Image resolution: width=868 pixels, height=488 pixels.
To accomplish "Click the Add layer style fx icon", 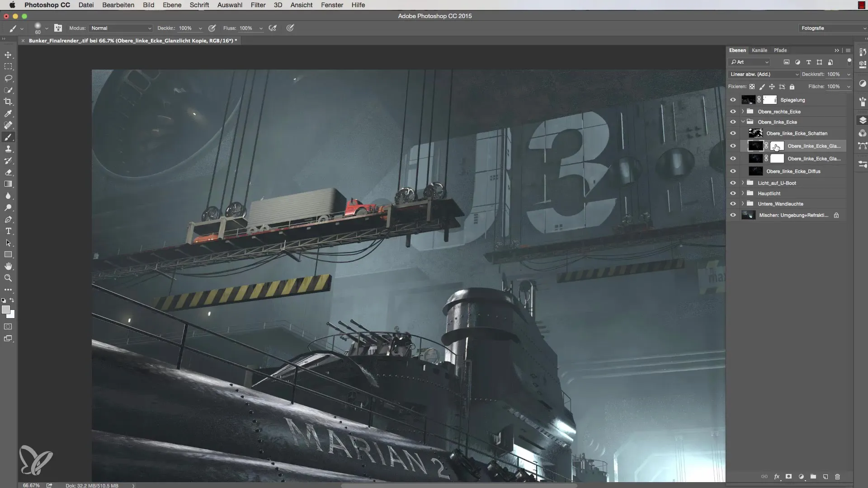I will pyautogui.click(x=777, y=477).
